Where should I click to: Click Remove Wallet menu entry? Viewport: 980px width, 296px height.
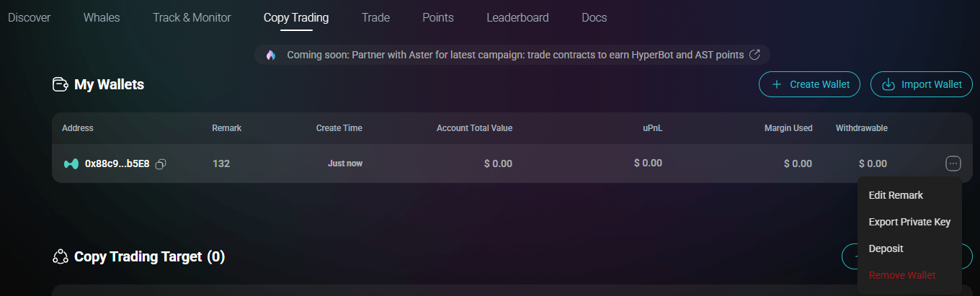(x=902, y=275)
